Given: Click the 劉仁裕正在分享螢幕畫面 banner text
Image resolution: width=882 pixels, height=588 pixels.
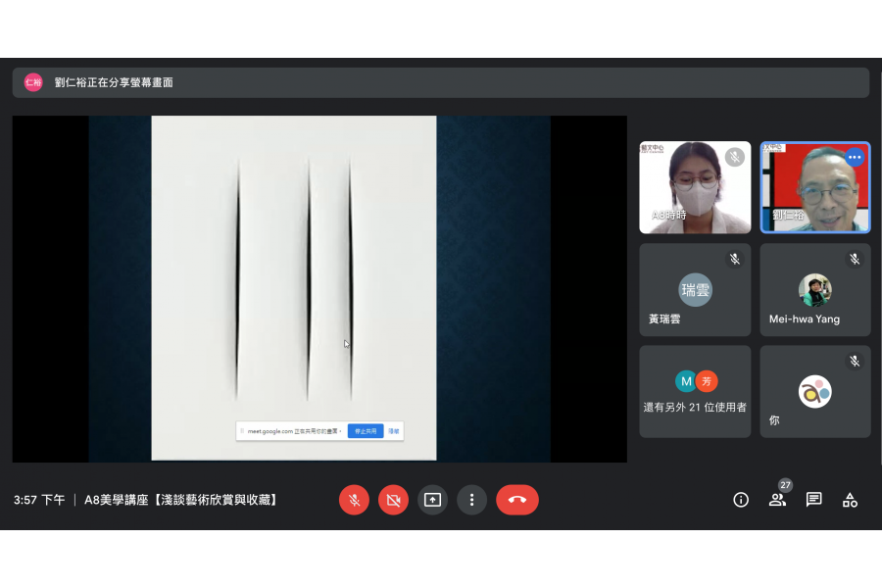Looking at the screenshot, I should pos(114,82).
